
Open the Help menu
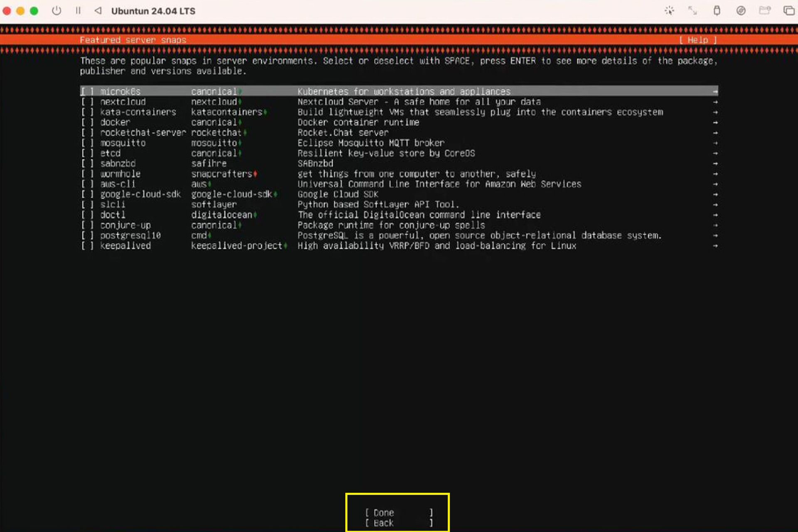[x=698, y=40]
